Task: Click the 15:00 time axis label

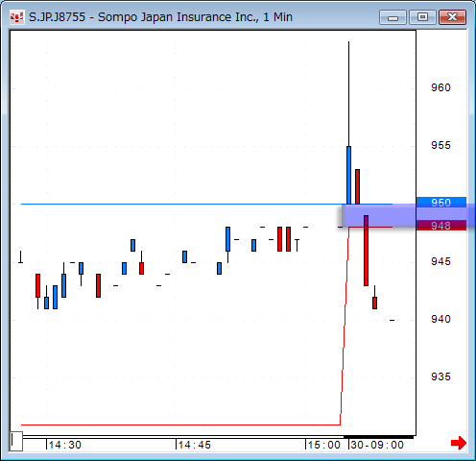Action: (324, 445)
